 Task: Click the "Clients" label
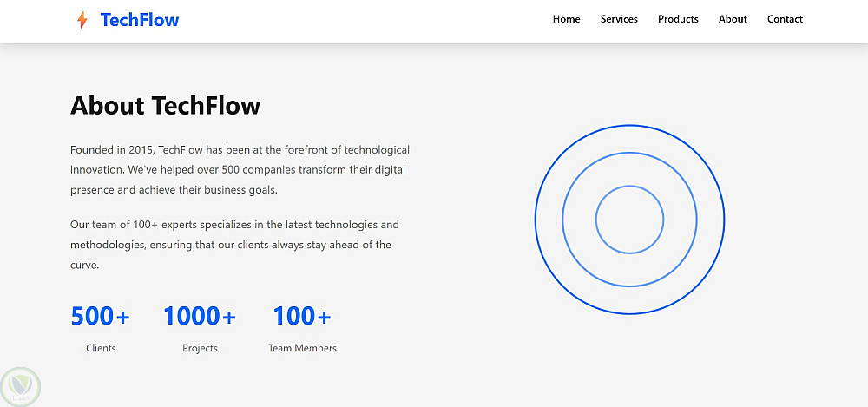101,348
